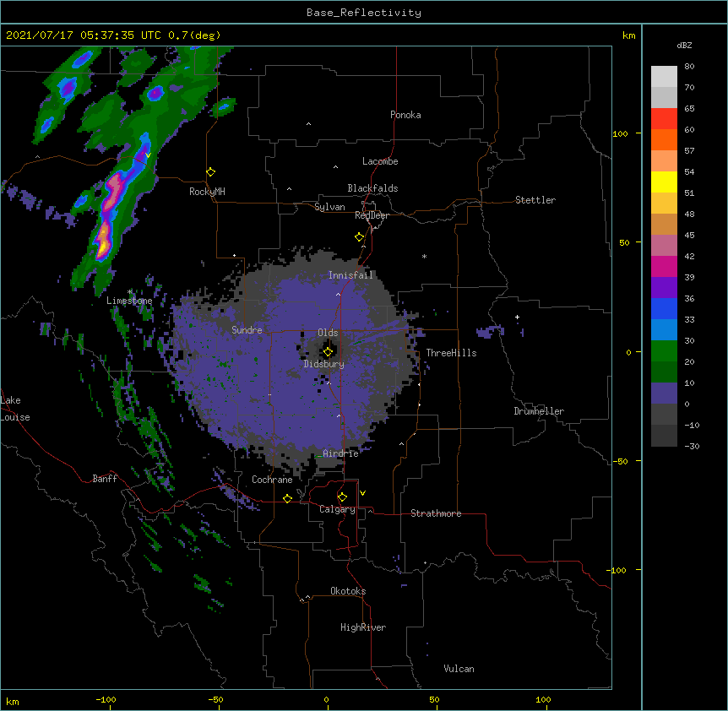728x711 pixels.
Task: Click the -50 tick on right axis
Action: pyautogui.click(x=620, y=461)
